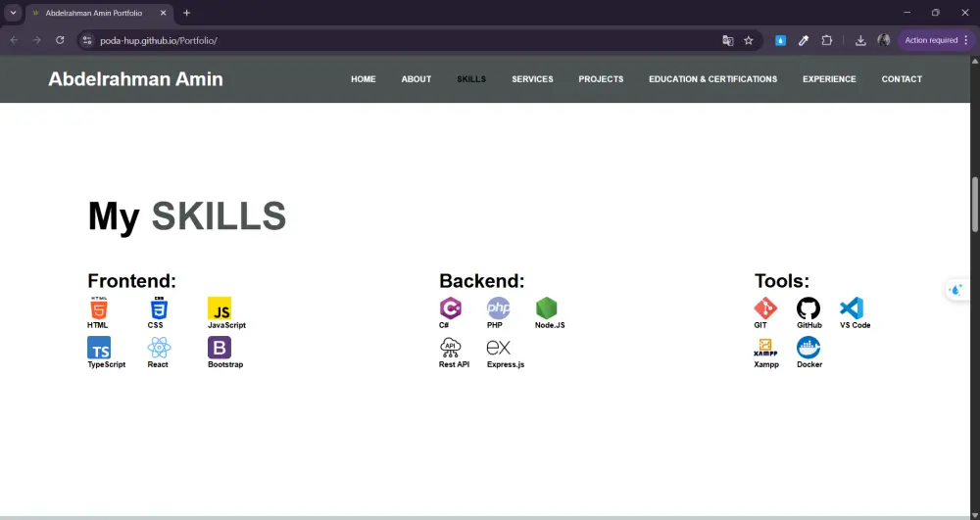Bookmark this page with the star icon
Image resolution: width=980 pixels, height=520 pixels.
click(748, 40)
